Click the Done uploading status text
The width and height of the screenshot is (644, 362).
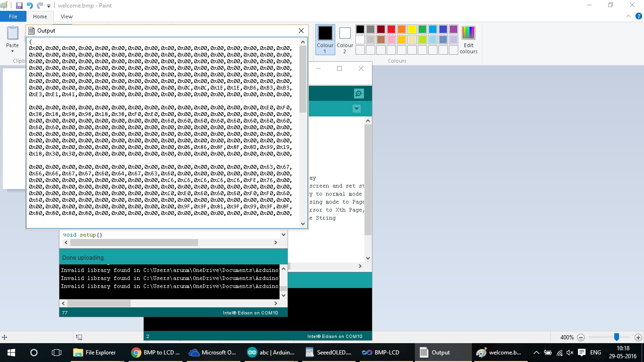[x=83, y=258]
